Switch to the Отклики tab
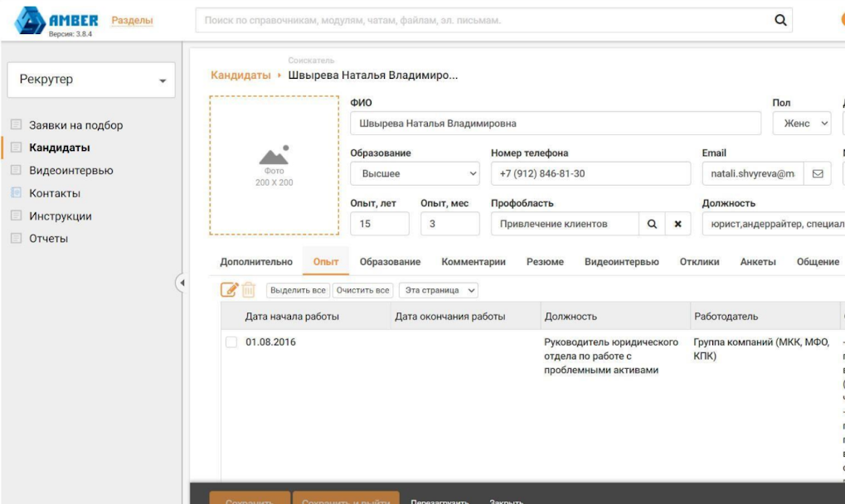This screenshot has width=845, height=504. (x=699, y=262)
